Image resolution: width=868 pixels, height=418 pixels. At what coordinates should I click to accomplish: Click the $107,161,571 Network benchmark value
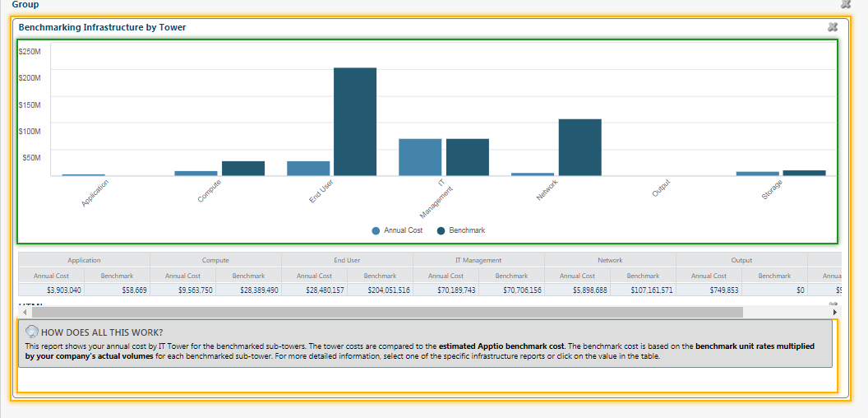[x=644, y=290]
